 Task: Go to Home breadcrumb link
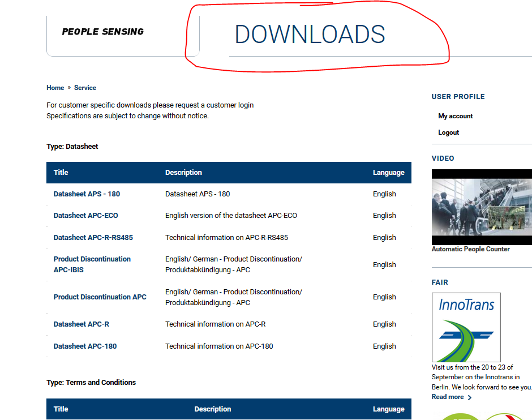(55, 88)
